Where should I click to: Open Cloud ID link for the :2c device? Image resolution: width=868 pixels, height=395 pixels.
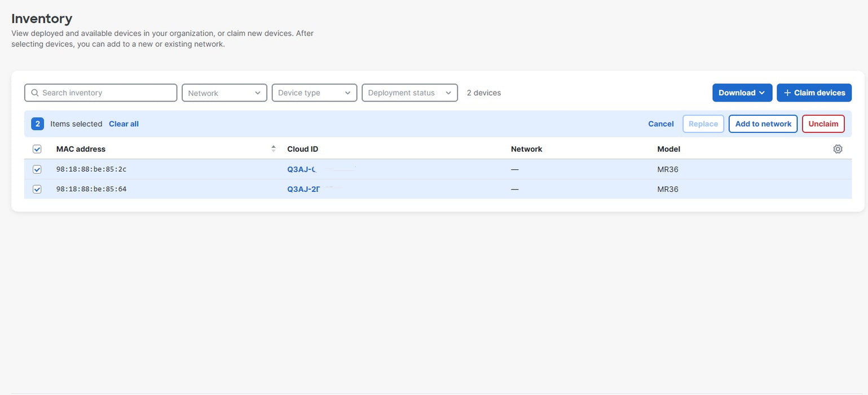(x=302, y=169)
